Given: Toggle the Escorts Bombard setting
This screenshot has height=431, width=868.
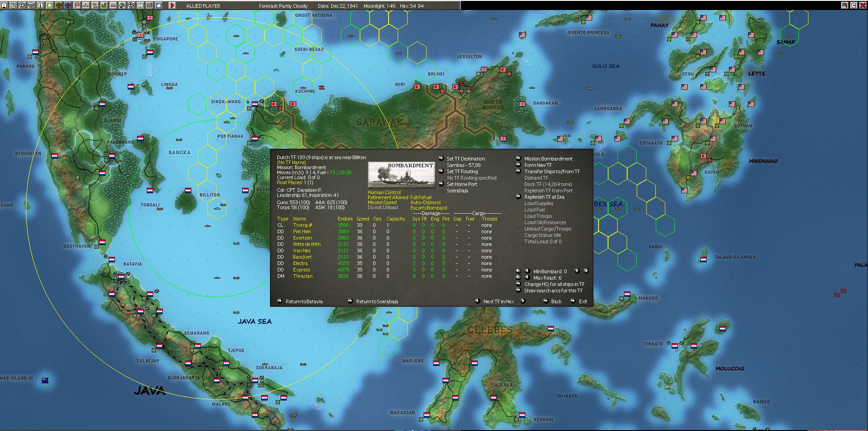Looking at the screenshot, I should pos(429,208).
